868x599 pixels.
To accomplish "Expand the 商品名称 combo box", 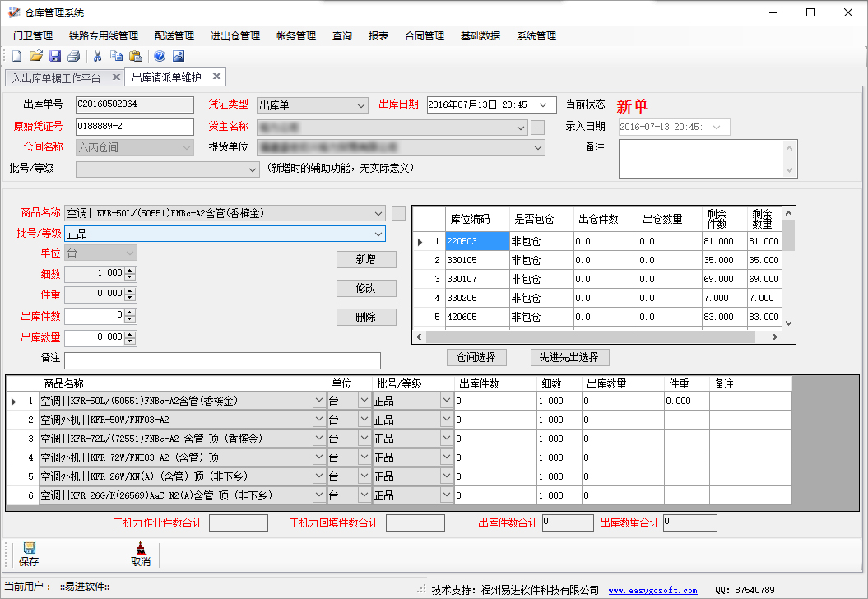I will click(378, 213).
